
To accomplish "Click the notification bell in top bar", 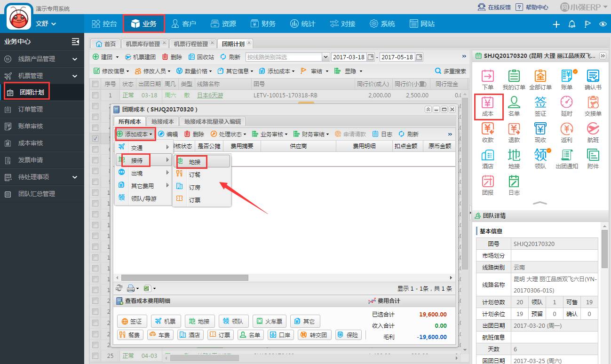I will pos(572,24).
